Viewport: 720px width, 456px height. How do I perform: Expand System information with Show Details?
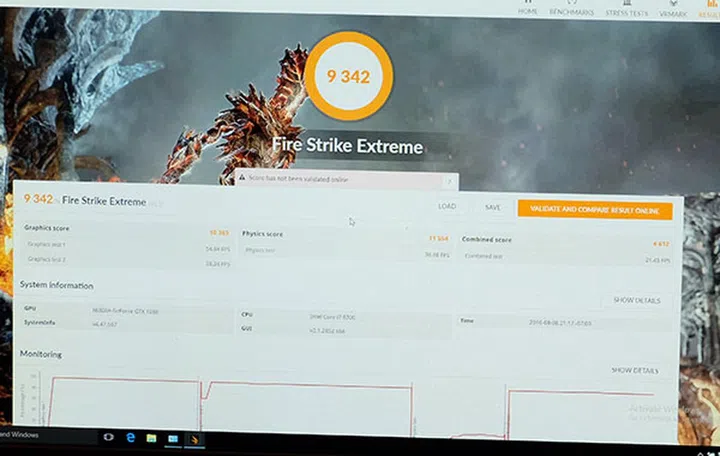click(635, 300)
